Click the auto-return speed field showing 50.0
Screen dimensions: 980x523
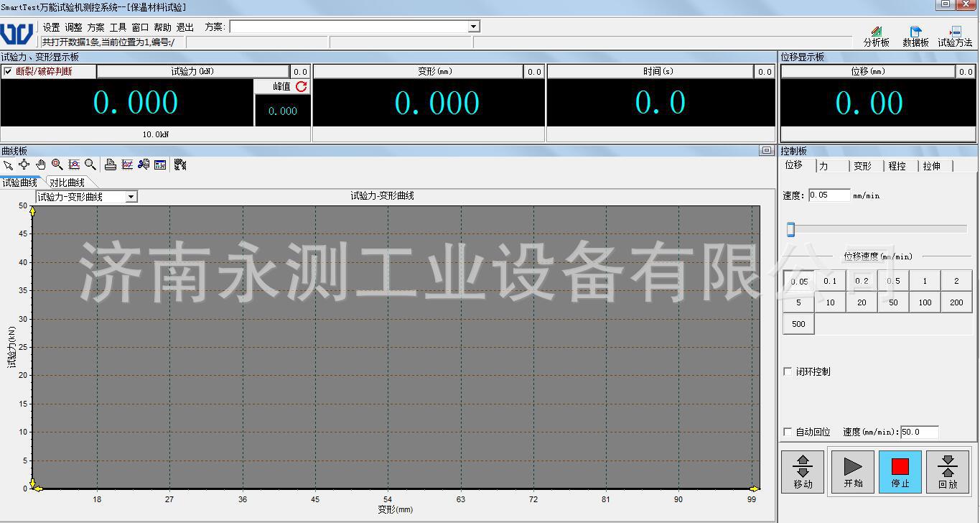(919, 432)
